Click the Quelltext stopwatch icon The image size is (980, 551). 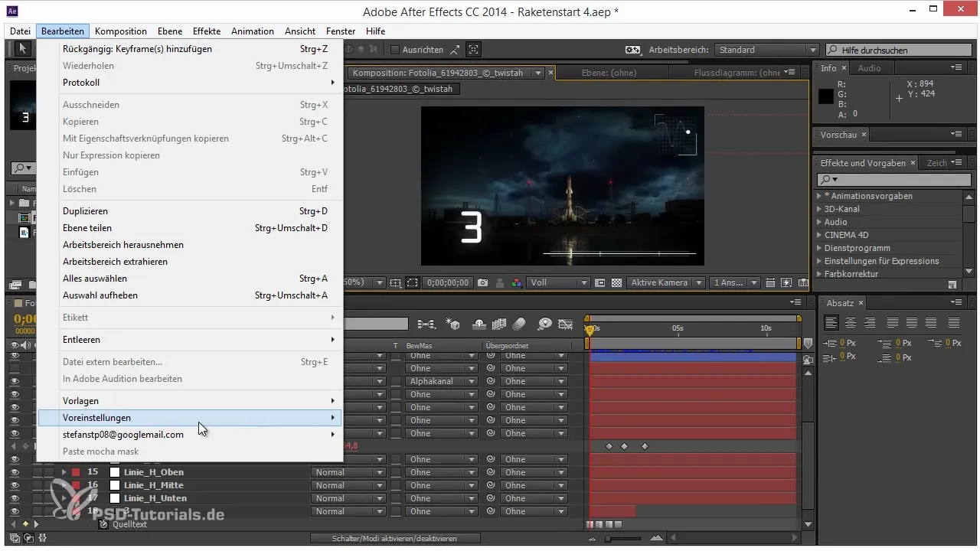(x=103, y=524)
